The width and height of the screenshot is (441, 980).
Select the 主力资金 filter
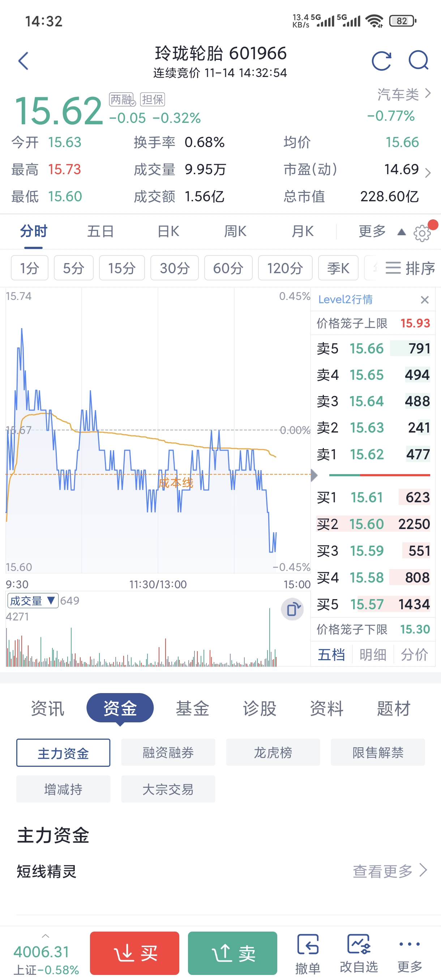[63, 753]
